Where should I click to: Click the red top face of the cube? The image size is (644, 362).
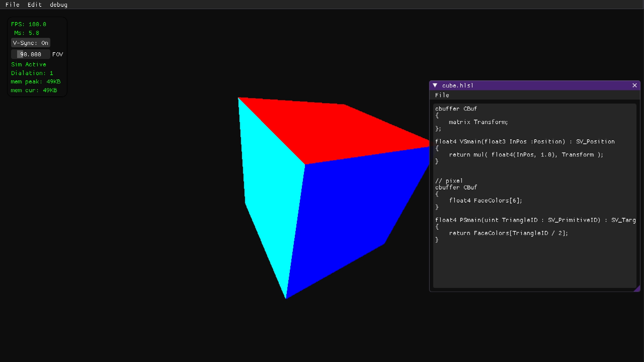pos(335,131)
